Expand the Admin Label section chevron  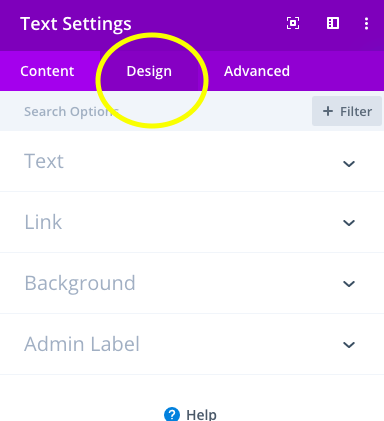(x=349, y=345)
